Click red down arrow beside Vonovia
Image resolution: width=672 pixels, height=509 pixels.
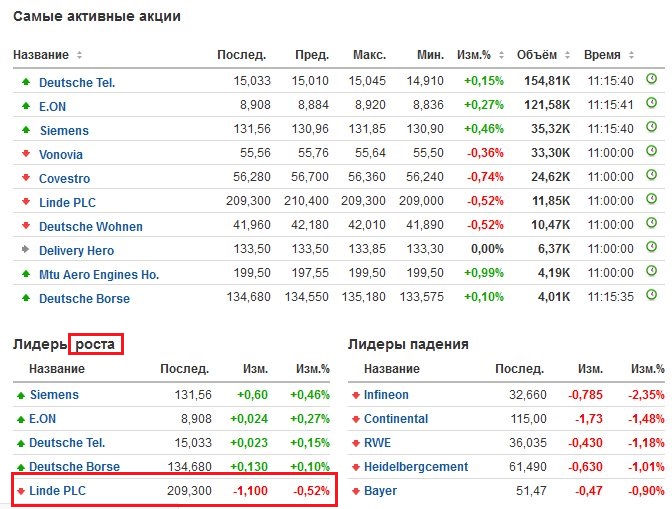(x=26, y=153)
